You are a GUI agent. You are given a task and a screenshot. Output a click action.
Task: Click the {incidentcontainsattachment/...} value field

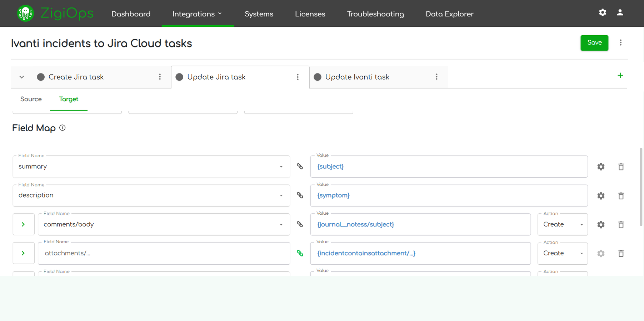point(420,253)
